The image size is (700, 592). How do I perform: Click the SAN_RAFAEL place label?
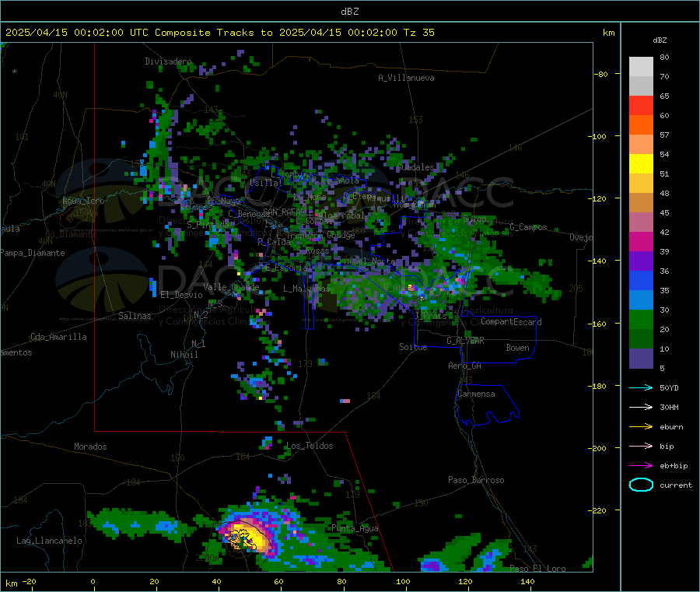[285, 212]
